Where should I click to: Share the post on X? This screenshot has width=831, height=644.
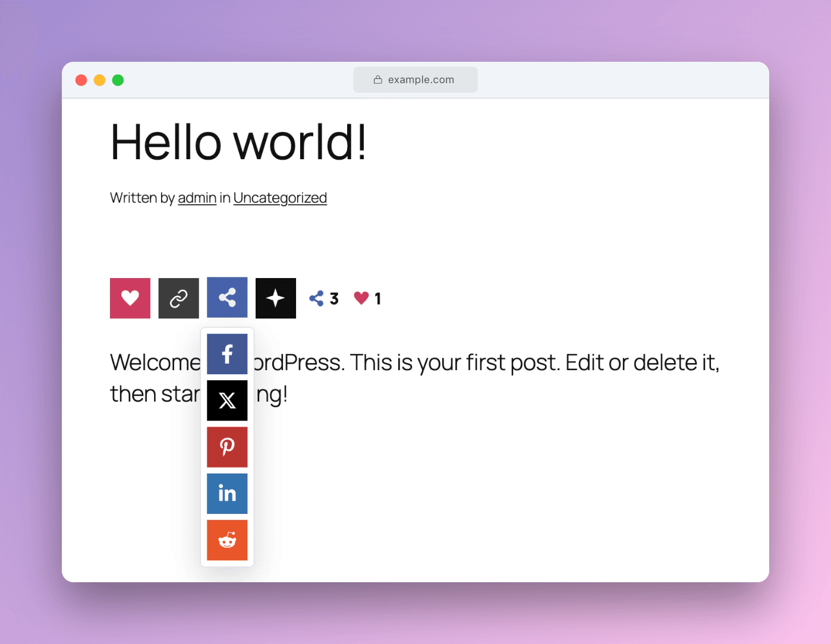tap(227, 400)
